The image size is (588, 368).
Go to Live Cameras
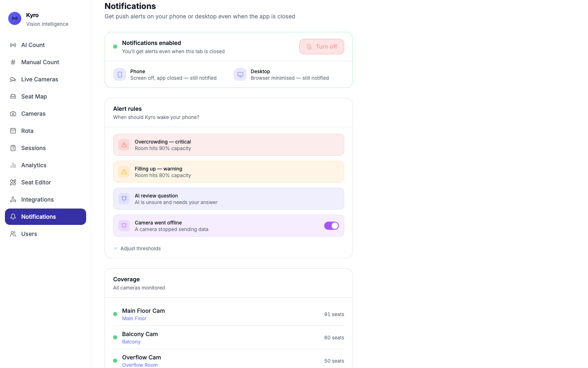click(45, 79)
